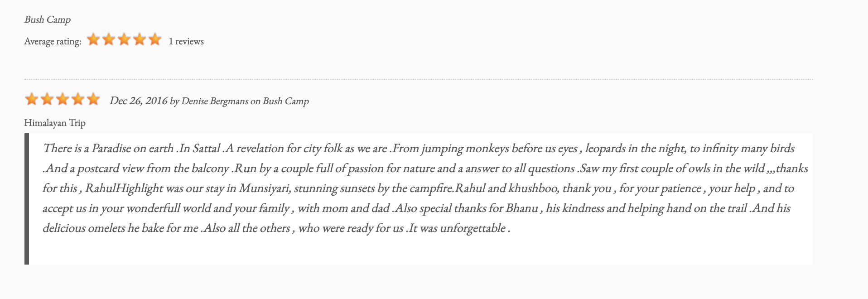Click the third star in Average rating
The width and height of the screenshot is (868, 299).
tap(124, 40)
